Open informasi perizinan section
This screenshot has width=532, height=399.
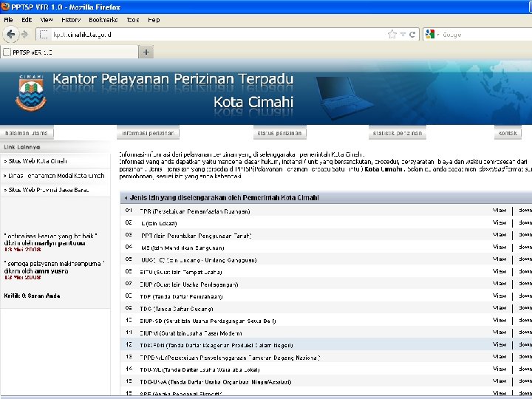point(148,133)
